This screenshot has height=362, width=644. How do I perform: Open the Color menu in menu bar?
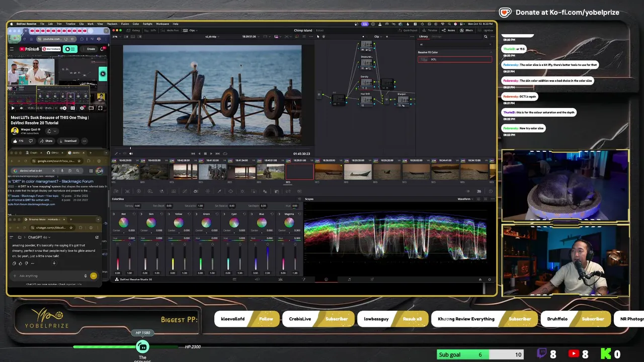pyautogui.click(x=136, y=24)
